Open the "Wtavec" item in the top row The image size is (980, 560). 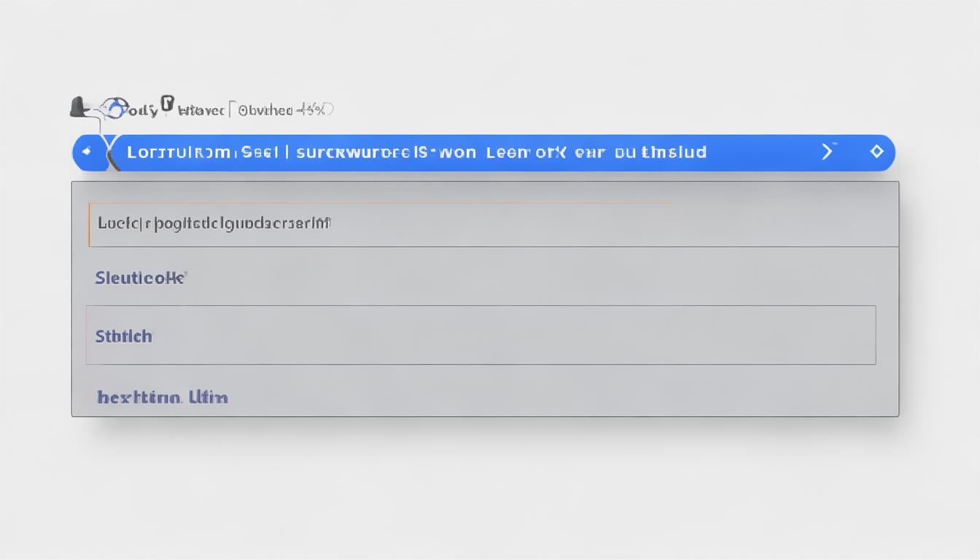point(202,111)
